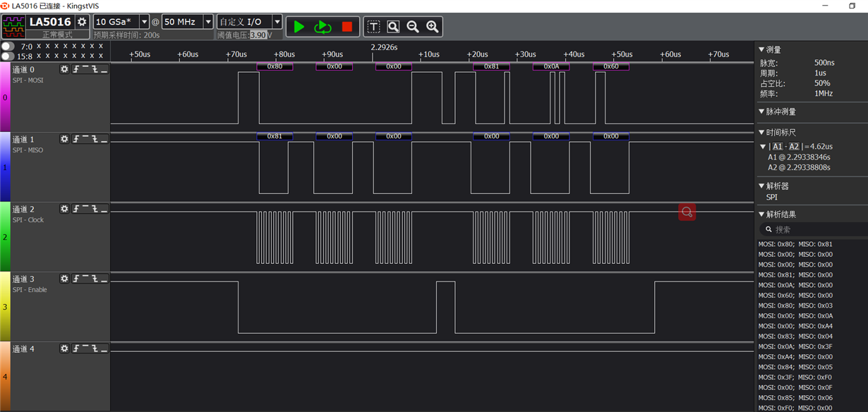Open the 10 GSa* sample depth dropdown
Viewport: 868px width, 412px height.
click(144, 22)
